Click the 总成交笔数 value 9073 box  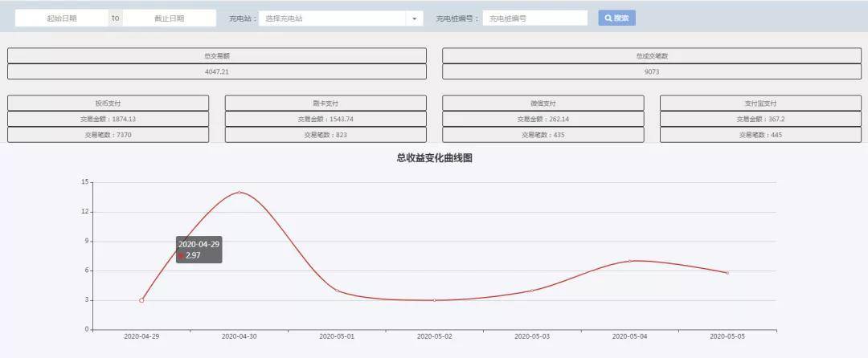[x=652, y=71]
